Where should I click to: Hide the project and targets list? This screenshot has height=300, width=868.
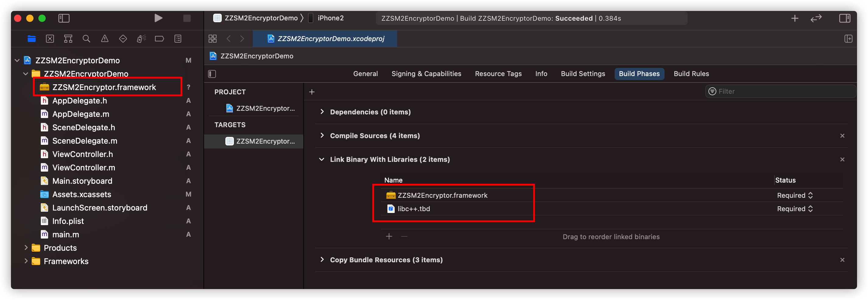[212, 74]
